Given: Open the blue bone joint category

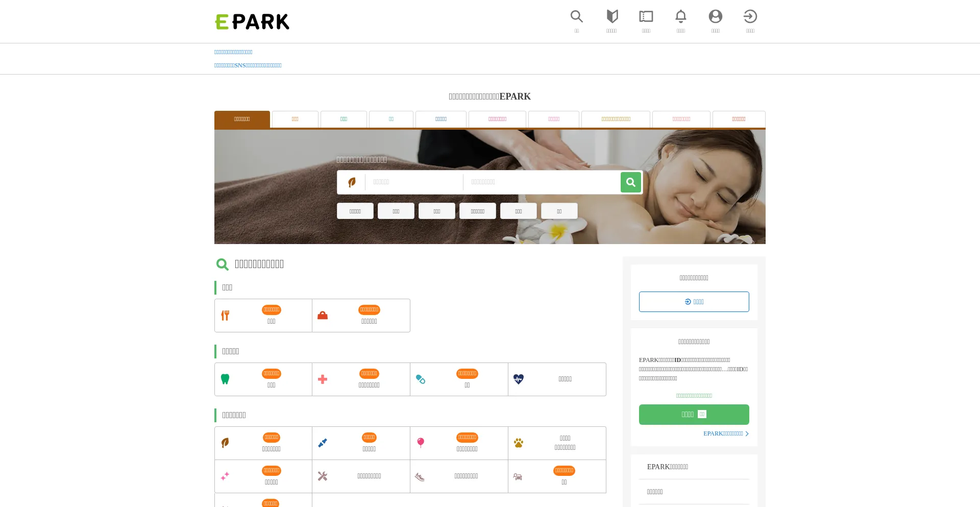Looking at the screenshot, I should click(361, 443).
